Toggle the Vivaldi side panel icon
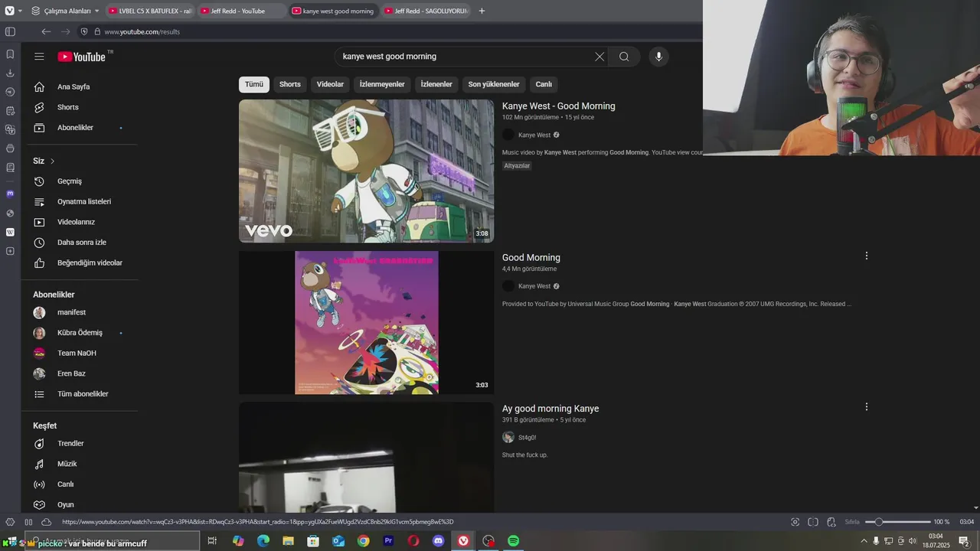The height and width of the screenshot is (551, 980). pos(10,31)
